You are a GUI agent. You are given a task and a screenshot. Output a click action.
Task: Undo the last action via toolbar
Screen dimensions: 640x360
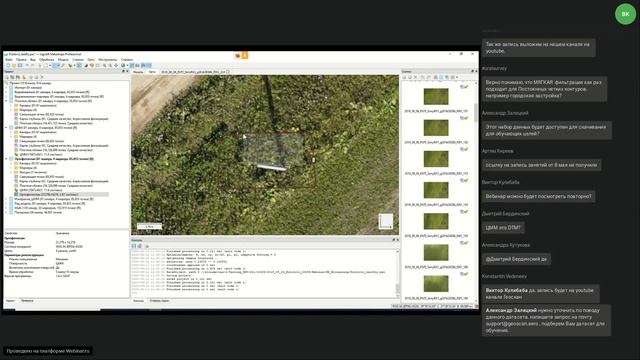click(27, 65)
